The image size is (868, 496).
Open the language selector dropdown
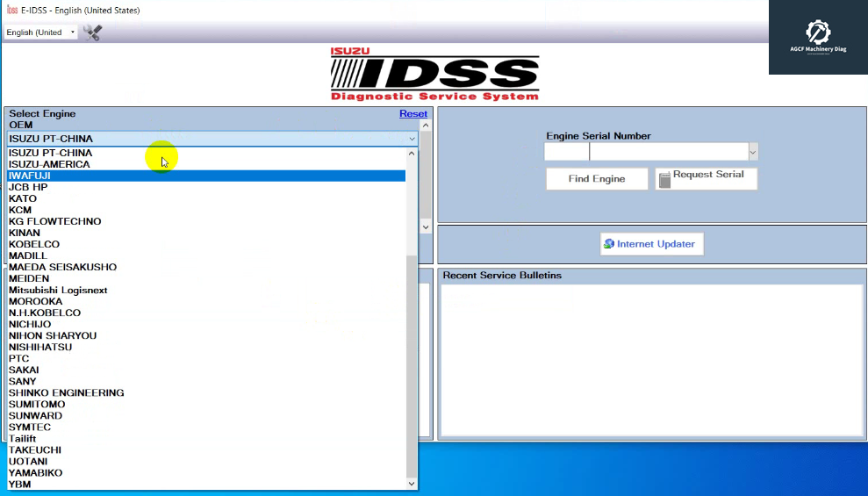point(40,32)
